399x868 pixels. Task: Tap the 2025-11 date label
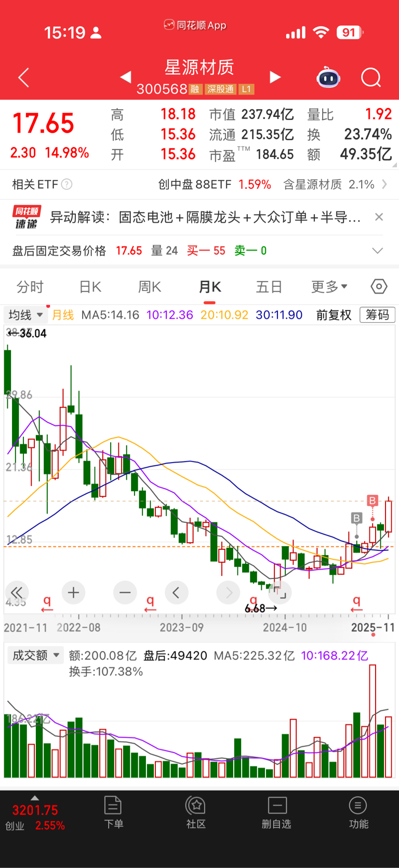click(373, 627)
